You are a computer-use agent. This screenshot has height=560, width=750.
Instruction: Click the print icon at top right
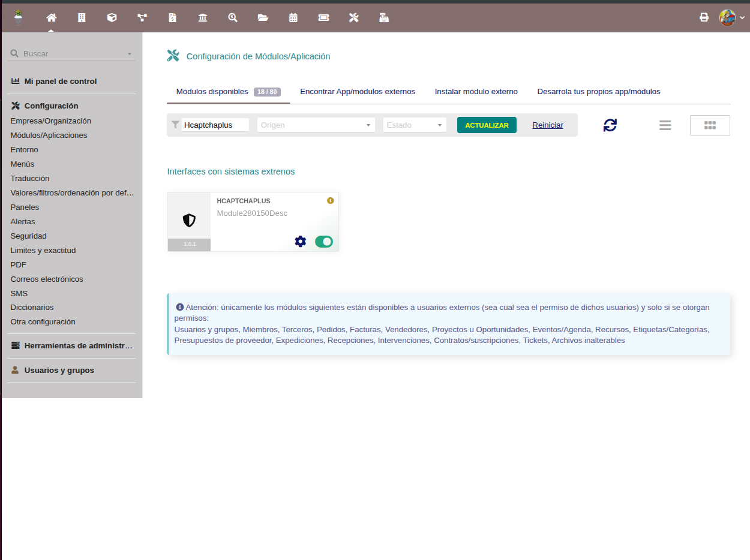point(704,17)
